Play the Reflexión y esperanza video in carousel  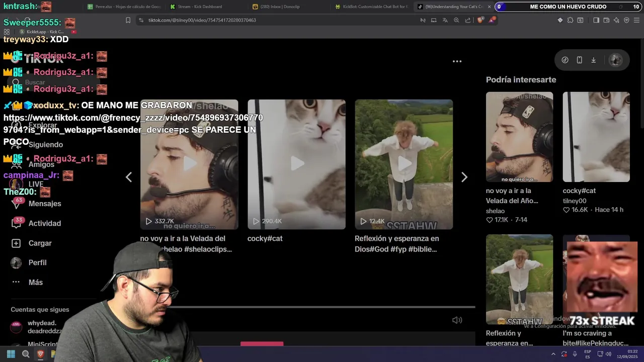coord(404,164)
